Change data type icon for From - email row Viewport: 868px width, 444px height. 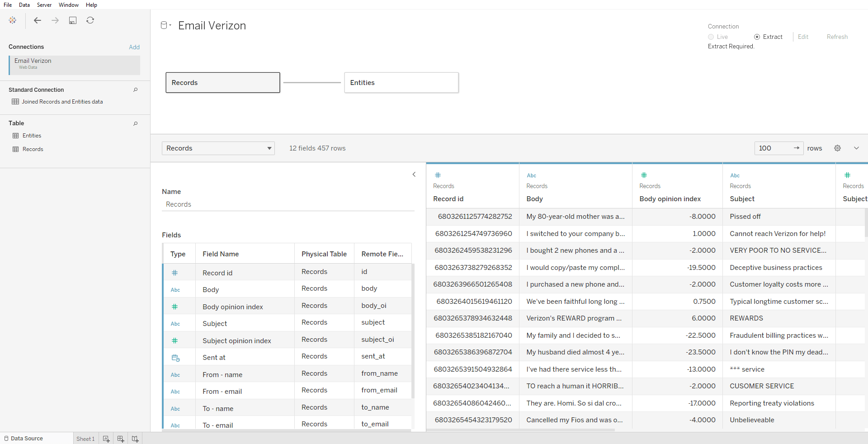(175, 392)
